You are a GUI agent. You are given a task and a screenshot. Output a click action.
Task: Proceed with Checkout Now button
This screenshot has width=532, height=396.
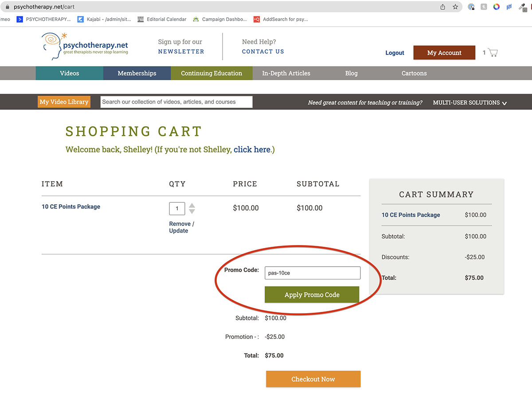[313, 379]
